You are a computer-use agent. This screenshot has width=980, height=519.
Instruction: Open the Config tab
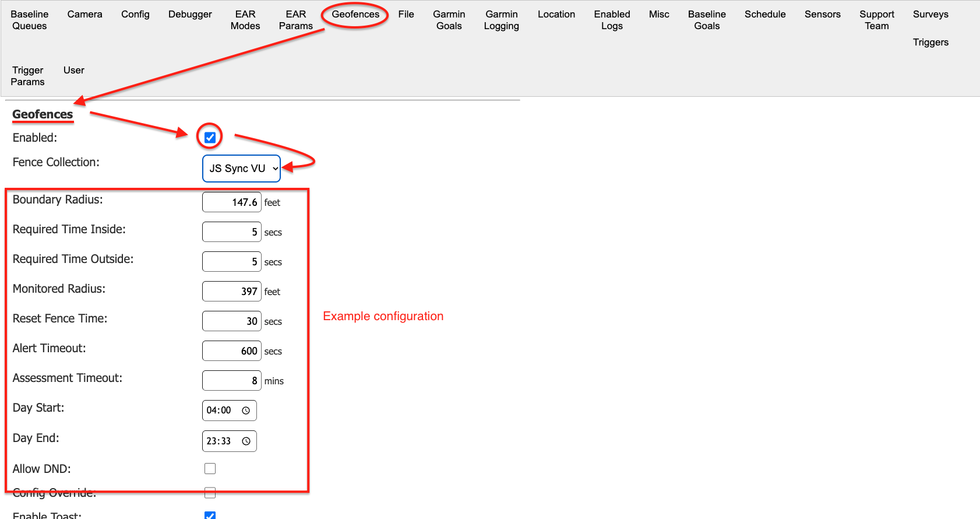tap(135, 14)
